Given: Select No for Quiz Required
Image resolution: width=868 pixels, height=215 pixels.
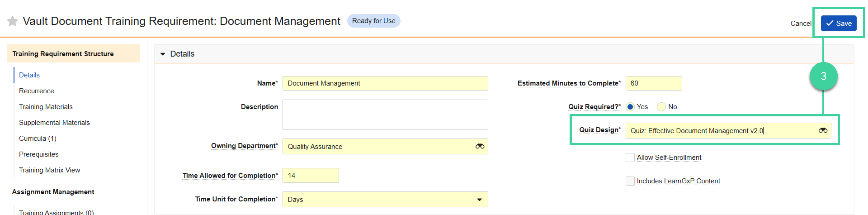Looking at the screenshot, I should 661,107.
